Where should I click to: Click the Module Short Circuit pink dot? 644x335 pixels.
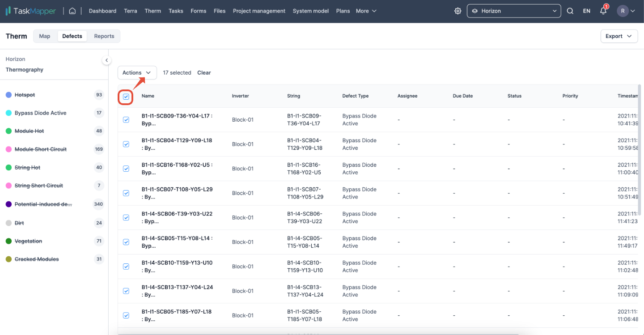(x=8, y=149)
